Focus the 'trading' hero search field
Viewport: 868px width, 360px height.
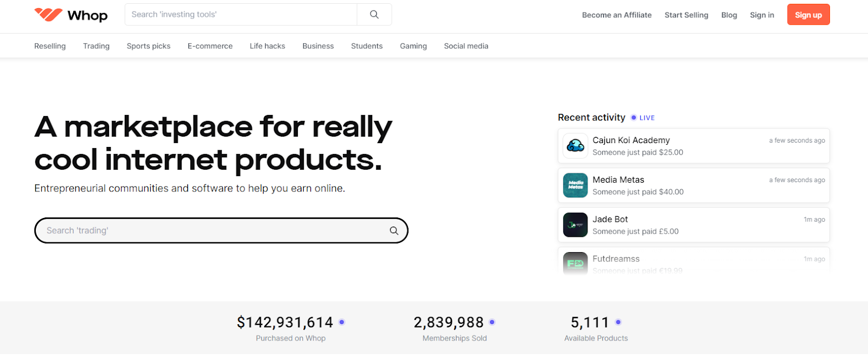(x=221, y=230)
